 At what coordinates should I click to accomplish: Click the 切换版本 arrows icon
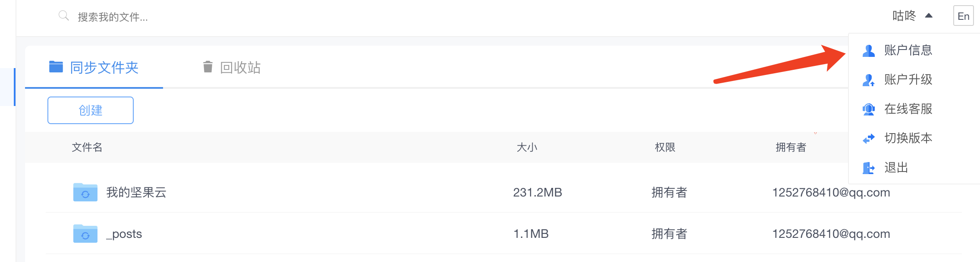coord(868,138)
